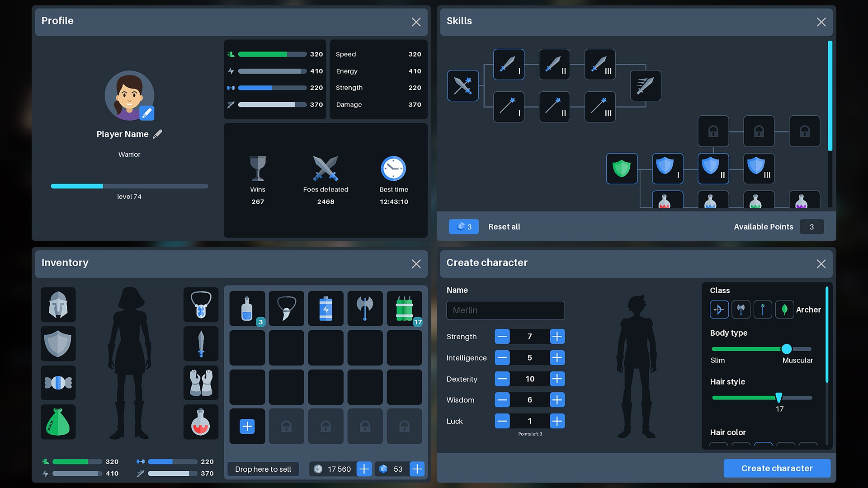Click the Drop here to sell area
Viewport: 868px width, 488px height.
click(x=263, y=469)
